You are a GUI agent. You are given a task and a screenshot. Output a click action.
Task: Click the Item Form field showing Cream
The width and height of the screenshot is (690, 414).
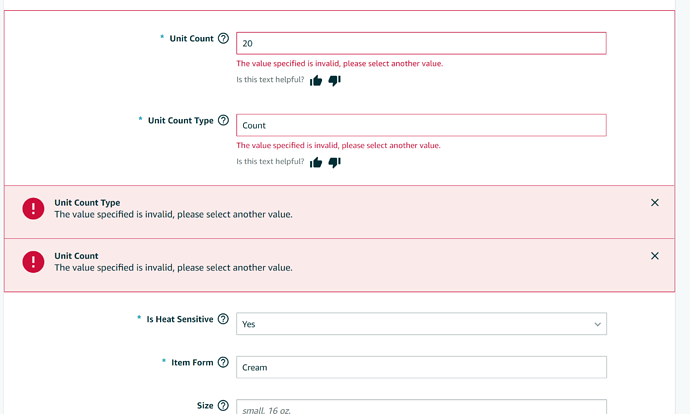[x=421, y=367]
